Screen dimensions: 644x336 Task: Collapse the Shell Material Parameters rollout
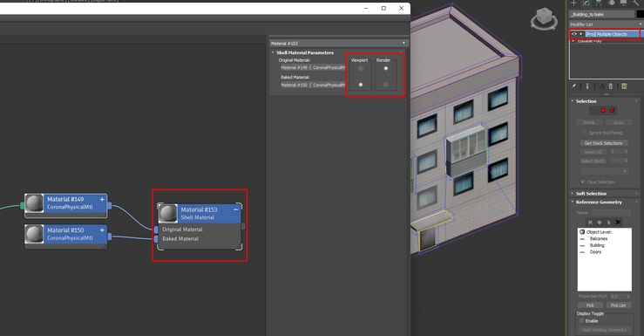[305, 52]
